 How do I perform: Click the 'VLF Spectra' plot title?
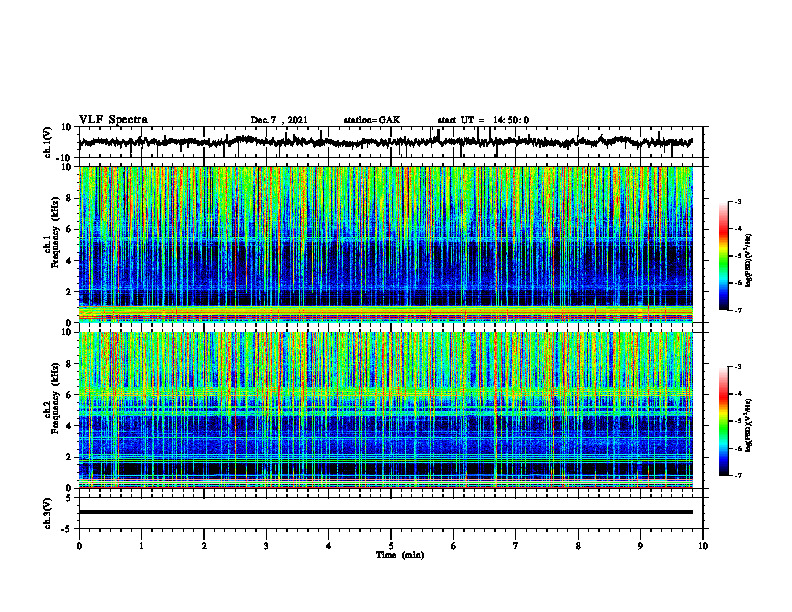(x=113, y=120)
